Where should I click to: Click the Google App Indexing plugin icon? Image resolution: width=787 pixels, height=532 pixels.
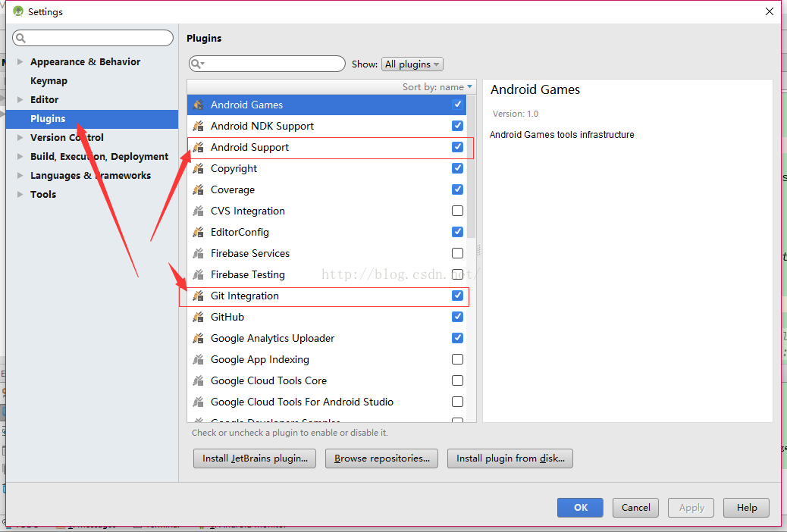tap(198, 360)
